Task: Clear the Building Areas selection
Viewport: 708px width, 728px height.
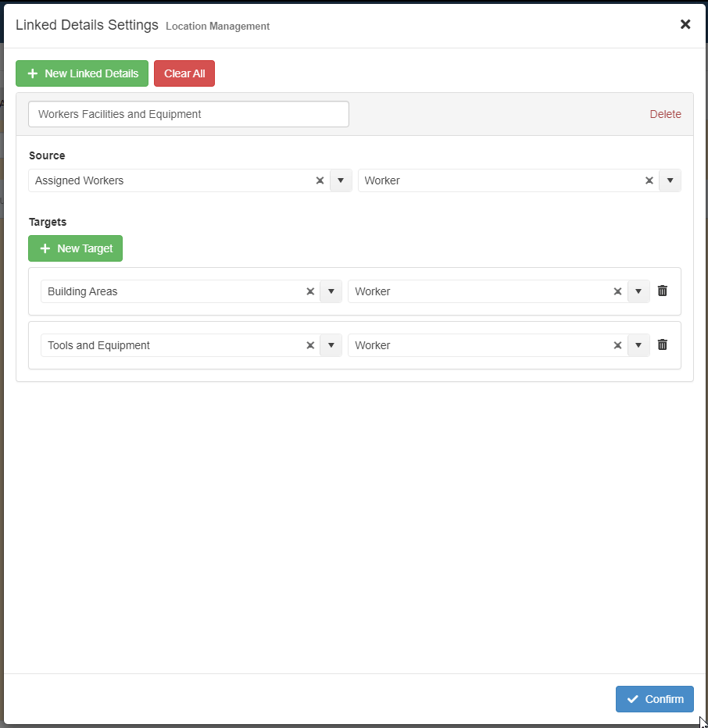Action: (x=310, y=291)
